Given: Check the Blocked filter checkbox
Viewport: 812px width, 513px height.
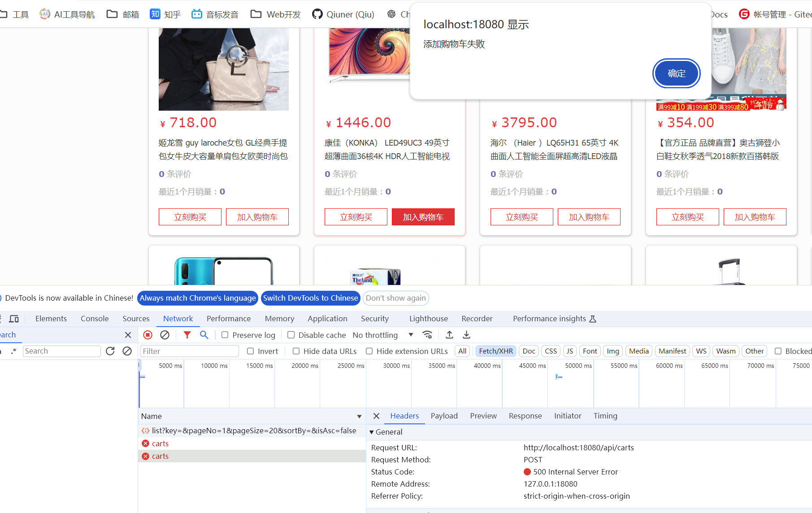Looking at the screenshot, I should (778, 351).
